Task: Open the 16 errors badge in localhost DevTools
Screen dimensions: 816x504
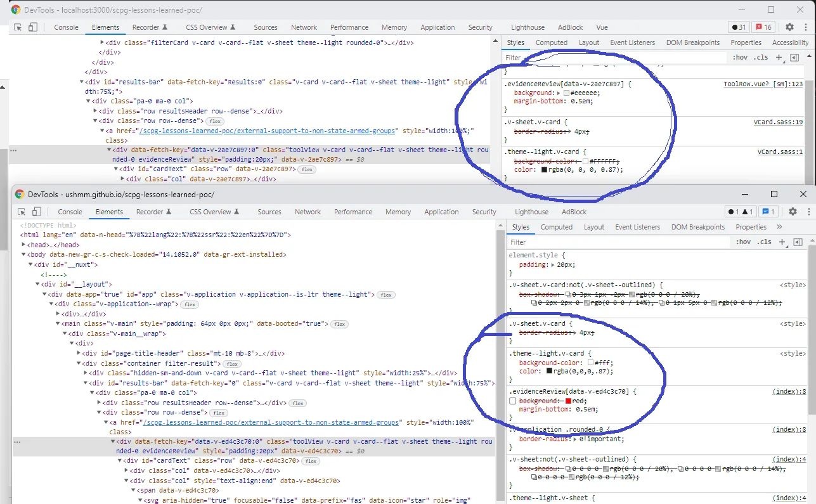Action: pyautogui.click(x=763, y=27)
